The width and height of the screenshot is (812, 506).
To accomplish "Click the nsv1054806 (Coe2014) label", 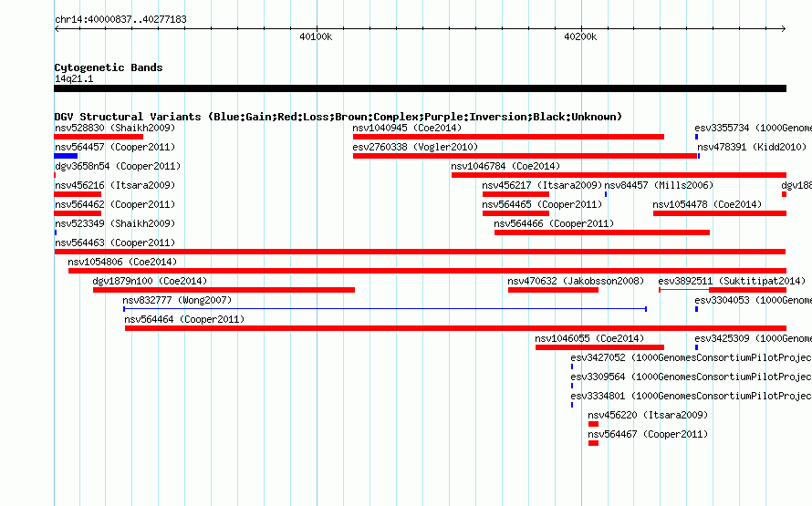I will coord(122,262).
